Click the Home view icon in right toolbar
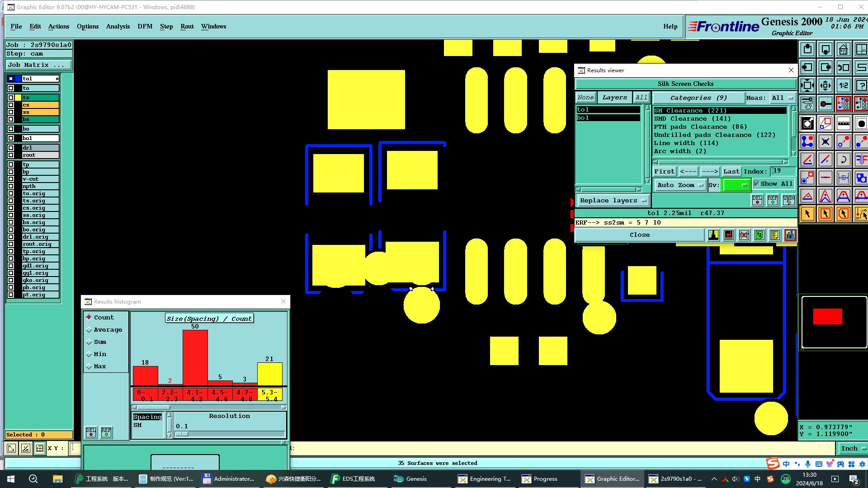This screenshot has width=868, height=488. click(x=843, y=49)
